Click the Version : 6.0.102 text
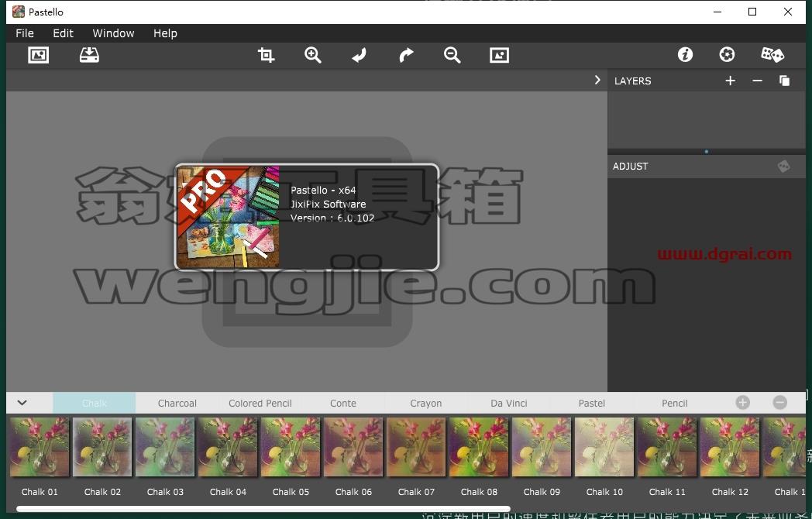 point(332,218)
